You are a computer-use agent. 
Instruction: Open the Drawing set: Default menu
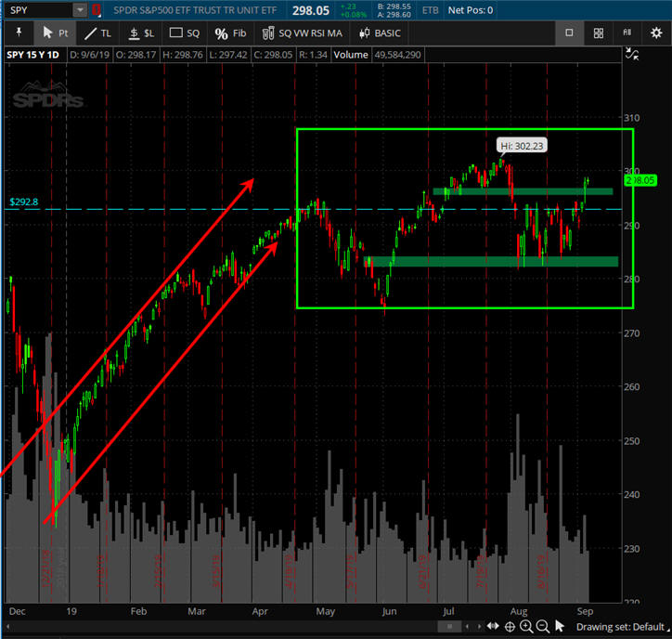tap(623, 627)
